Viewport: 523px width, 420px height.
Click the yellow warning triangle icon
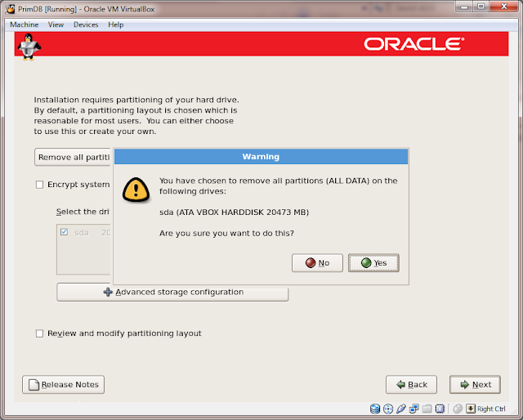click(136, 190)
